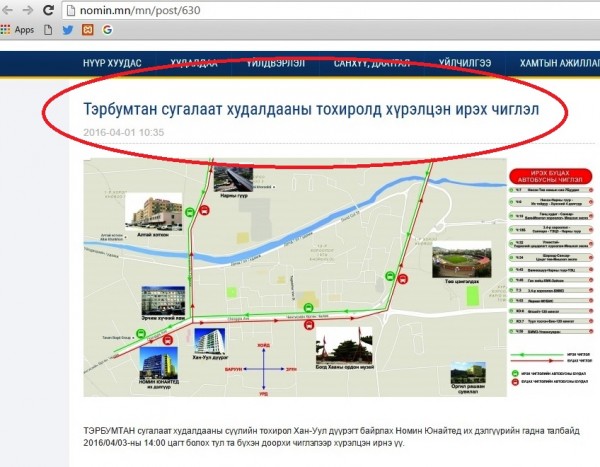Screen dimensions: 600x467
Task: Click the red bus stop icon near Алтай хотхон
Action: tap(204, 210)
